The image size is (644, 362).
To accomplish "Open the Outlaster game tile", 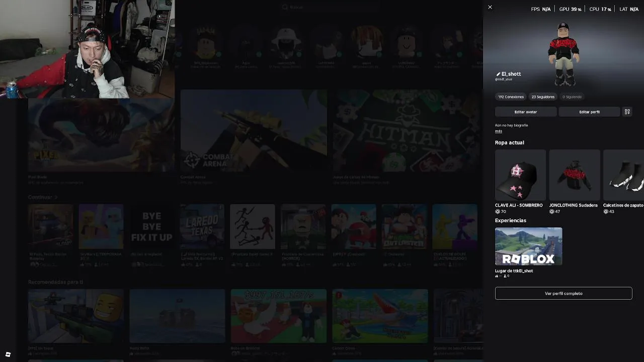I will [404, 226].
